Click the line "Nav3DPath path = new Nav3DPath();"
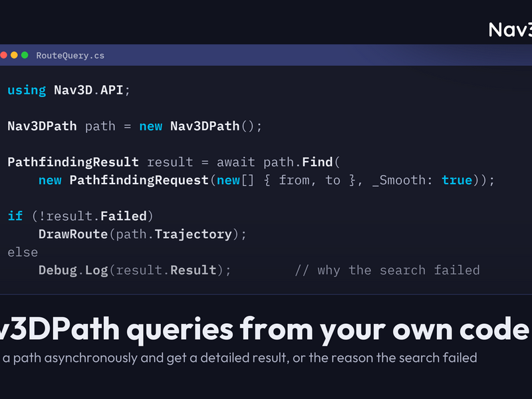532x399 pixels. [x=135, y=126]
